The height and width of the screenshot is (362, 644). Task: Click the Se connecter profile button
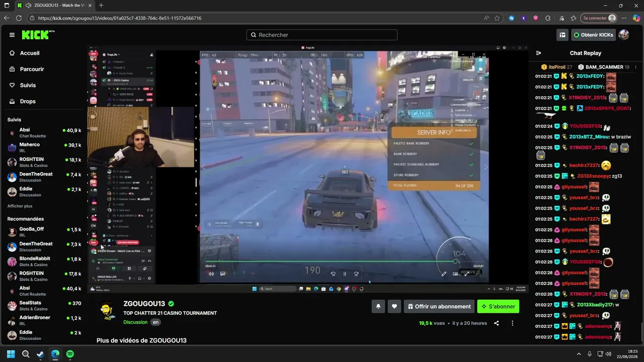tap(599, 18)
